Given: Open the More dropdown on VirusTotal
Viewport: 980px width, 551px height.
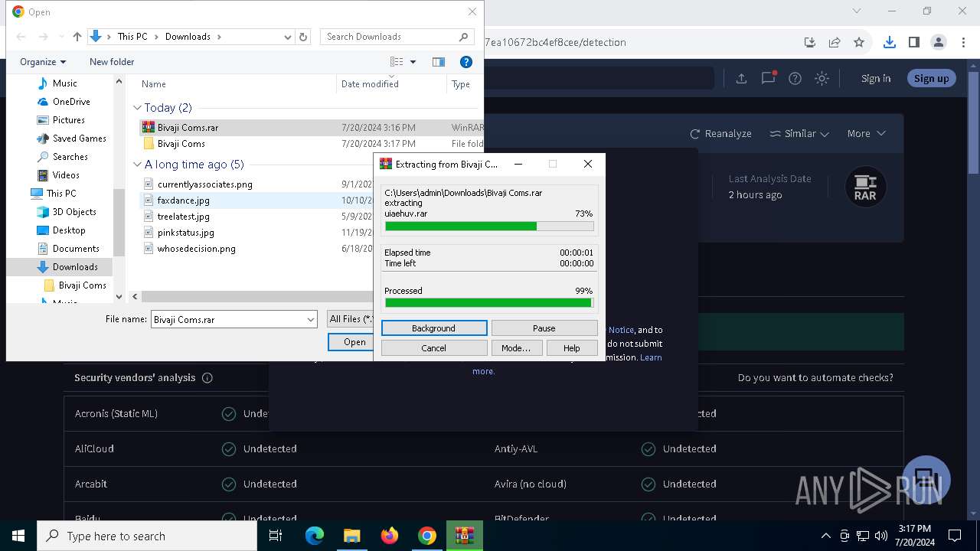Looking at the screenshot, I should pos(866,133).
